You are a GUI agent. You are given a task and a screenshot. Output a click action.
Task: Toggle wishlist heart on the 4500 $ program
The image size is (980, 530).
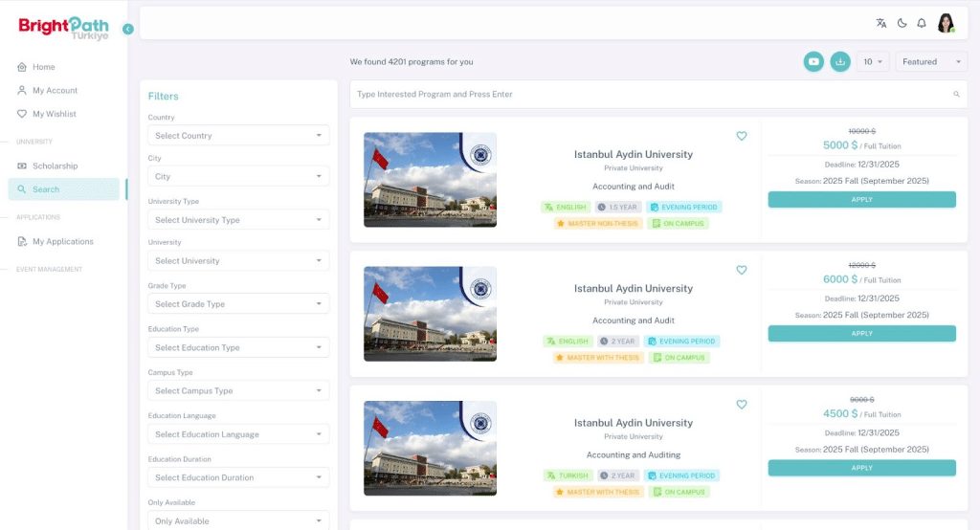(x=742, y=405)
